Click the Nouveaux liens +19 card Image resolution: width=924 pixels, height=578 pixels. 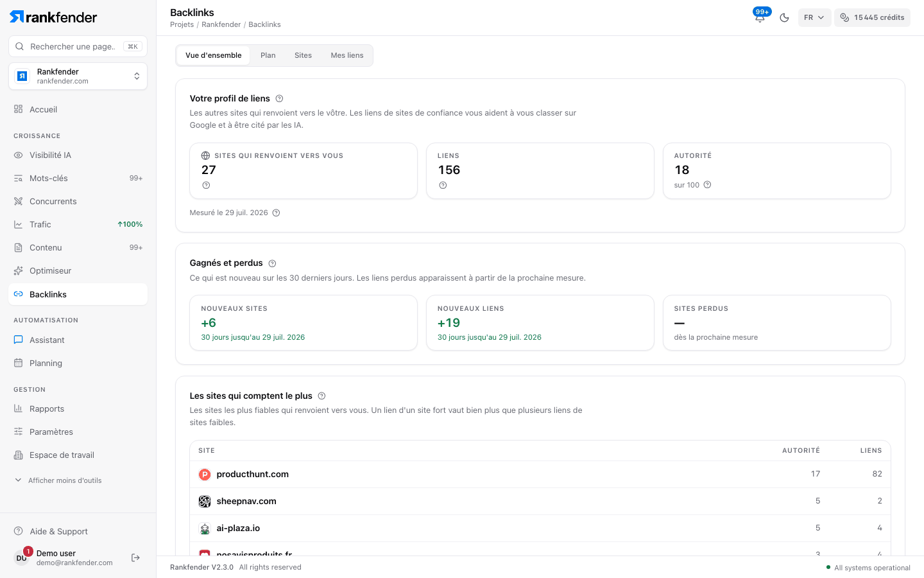click(x=540, y=323)
